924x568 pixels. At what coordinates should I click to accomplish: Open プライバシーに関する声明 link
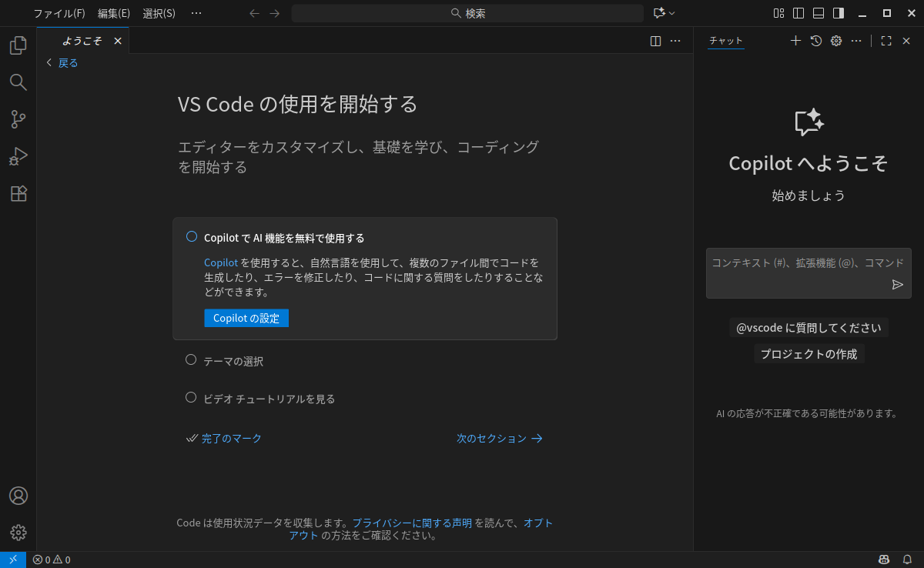click(x=412, y=523)
